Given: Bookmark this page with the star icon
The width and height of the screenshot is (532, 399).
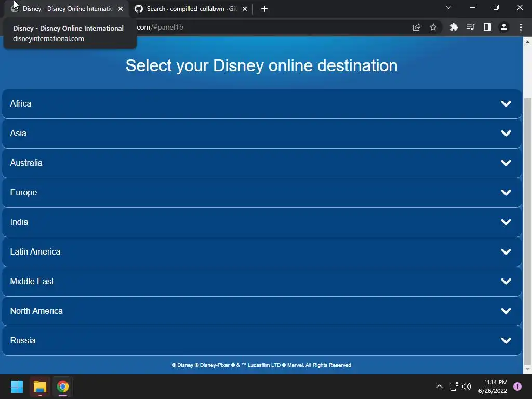Looking at the screenshot, I should [x=433, y=28].
